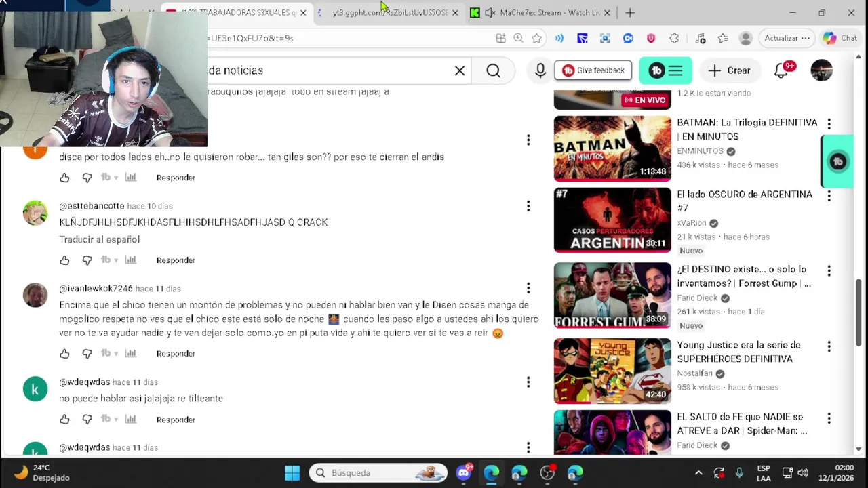The width and height of the screenshot is (868, 488).
Task: Open browser zoom magnifier in address bar
Action: [x=518, y=38]
